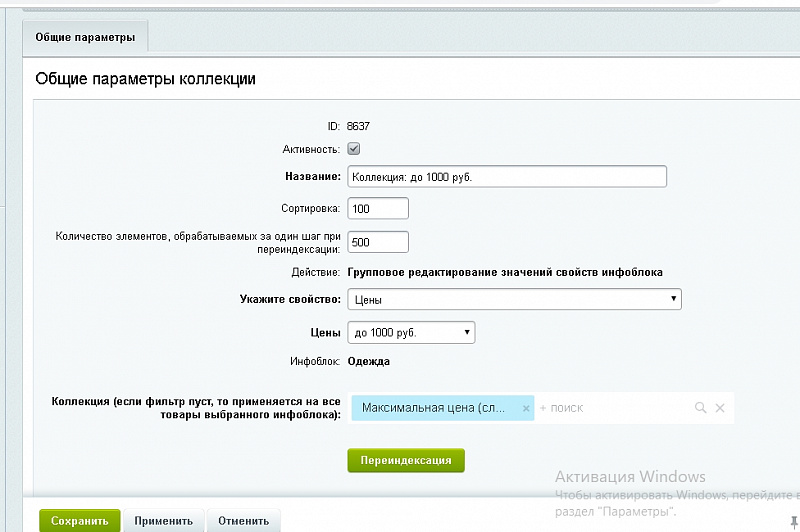Start the Переиндексация button

[406, 460]
